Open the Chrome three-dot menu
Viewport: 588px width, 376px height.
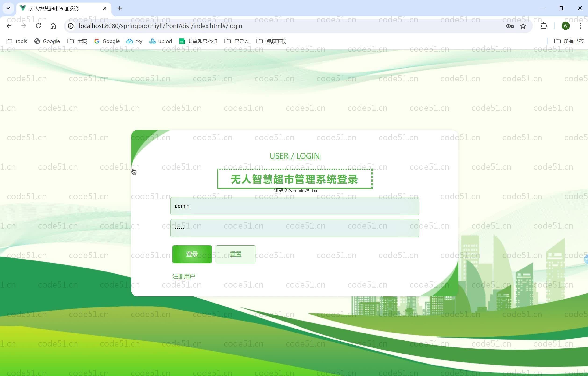[x=580, y=26]
